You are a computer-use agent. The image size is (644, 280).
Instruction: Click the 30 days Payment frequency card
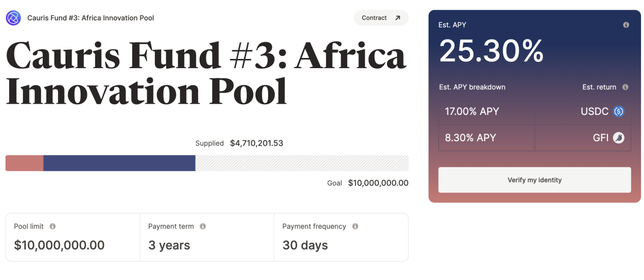click(x=341, y=237)
